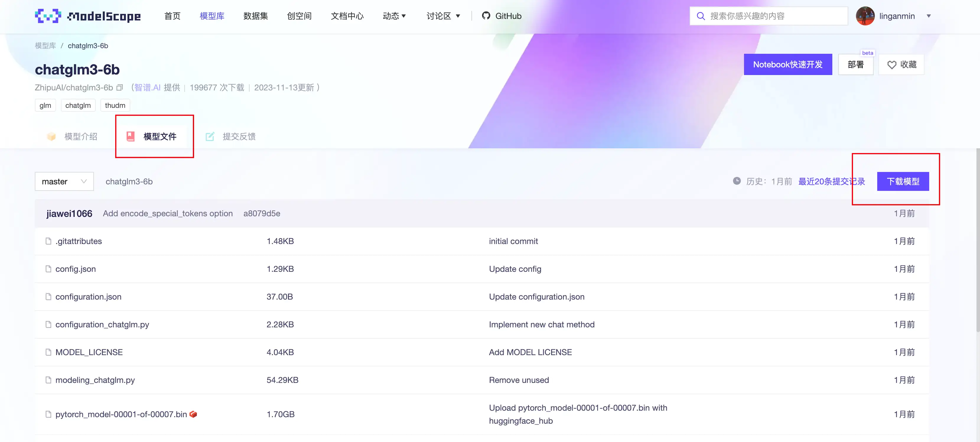Click the file icon of pytorch_model-00001-of-00007.bin
Image resolution: width=980 pixels, height=442 pixels.
48,414
